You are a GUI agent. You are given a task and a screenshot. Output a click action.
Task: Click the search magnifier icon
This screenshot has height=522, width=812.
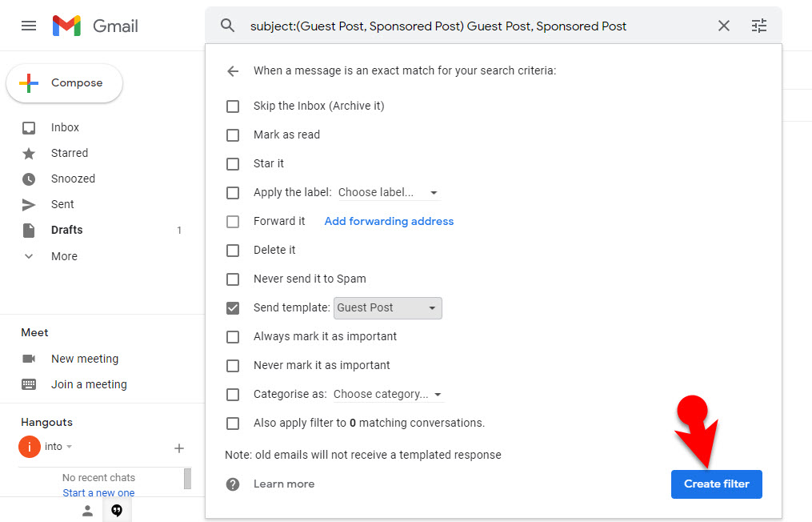pos(228,26)
